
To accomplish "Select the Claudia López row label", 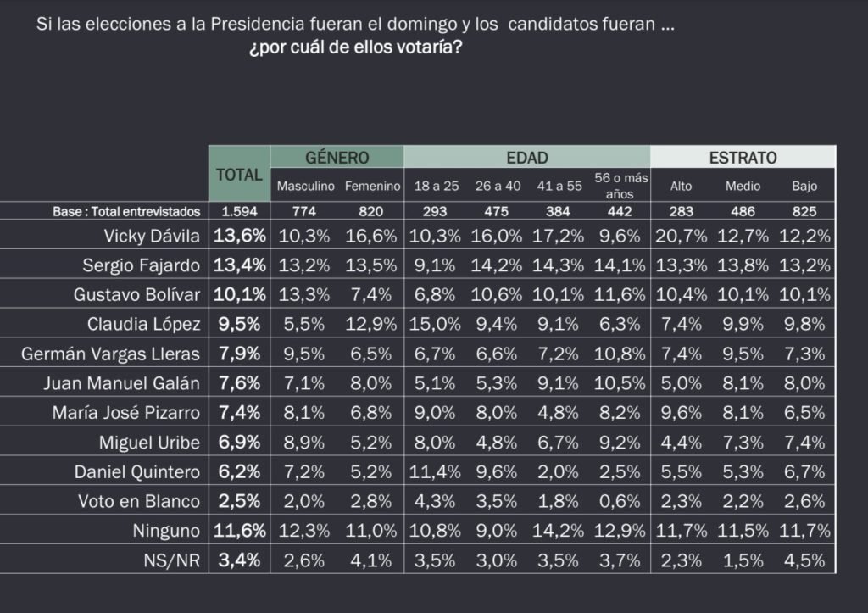I will tap(143, 324).
